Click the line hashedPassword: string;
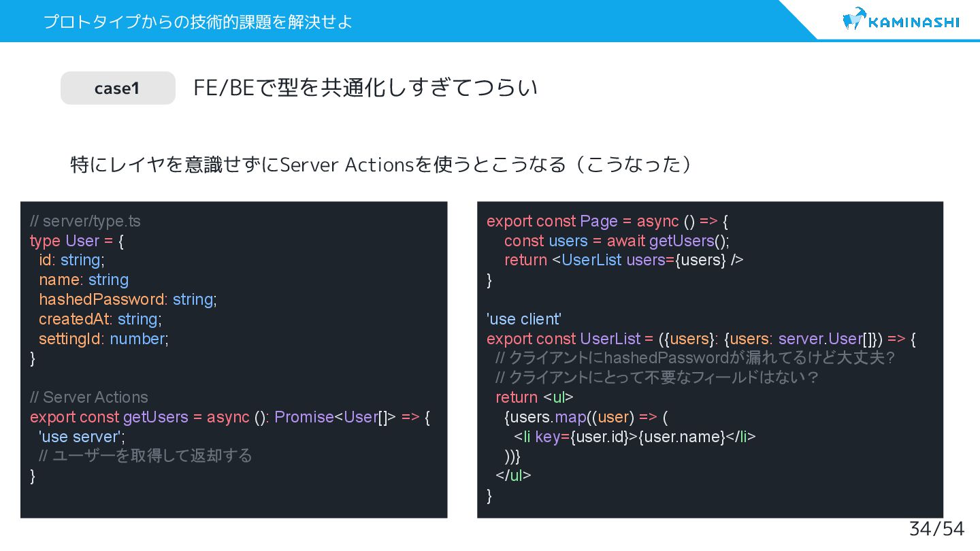 point(128,299)
